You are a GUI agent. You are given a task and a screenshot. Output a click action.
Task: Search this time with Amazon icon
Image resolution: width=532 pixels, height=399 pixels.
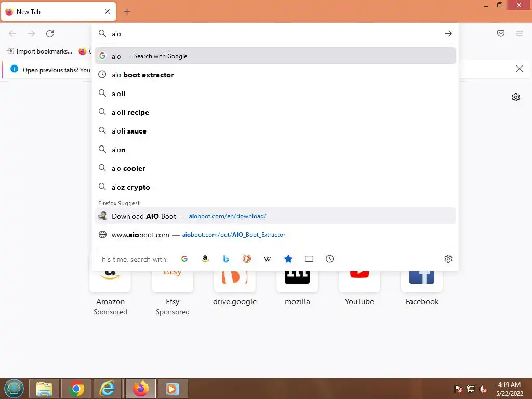coord(205,259)
